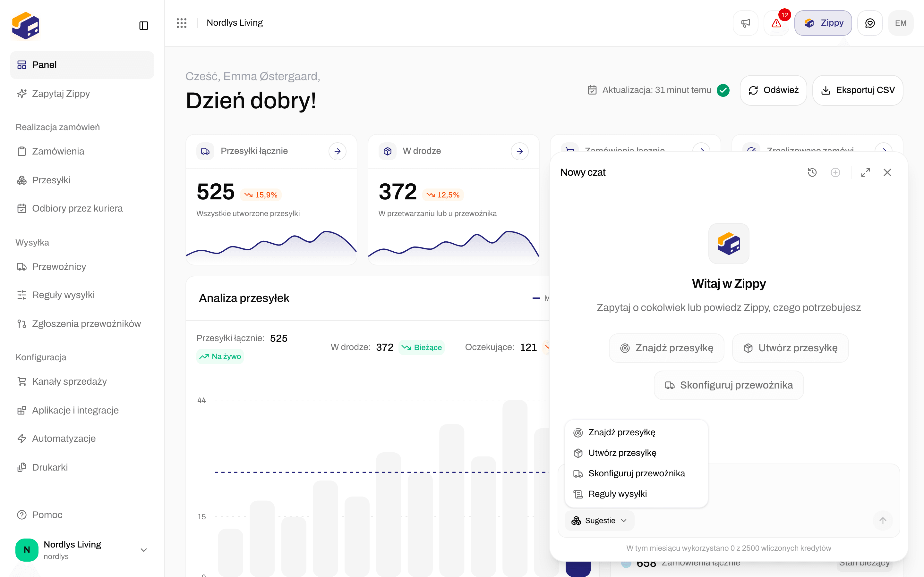Open arrow on Przesyłki łącznie card

pos(338,151)
